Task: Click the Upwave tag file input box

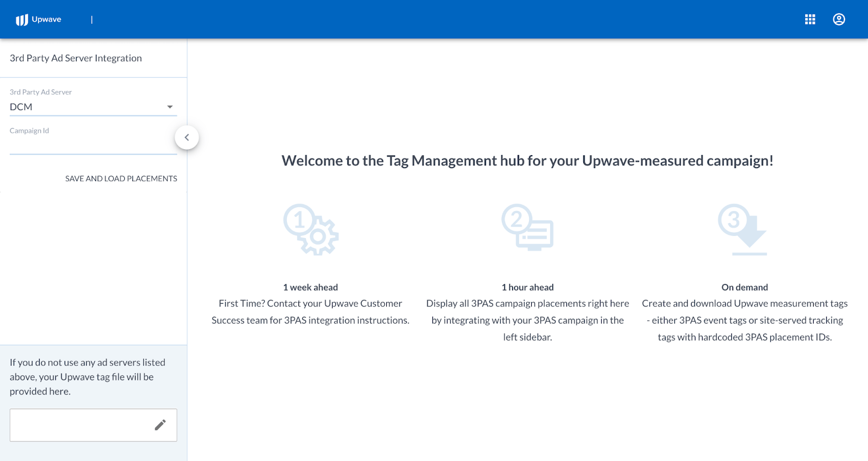Action: [93, 425]
